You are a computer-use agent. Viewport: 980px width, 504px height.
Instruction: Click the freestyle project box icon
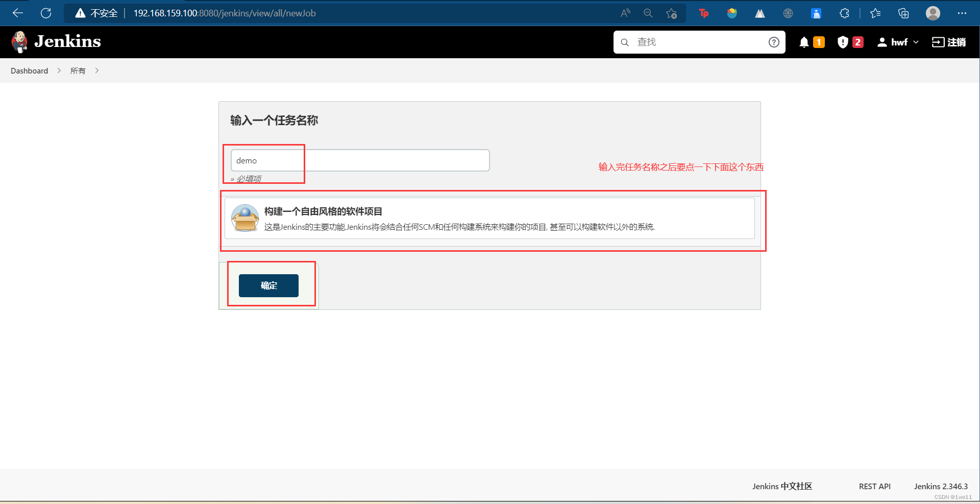coord(245,218)
